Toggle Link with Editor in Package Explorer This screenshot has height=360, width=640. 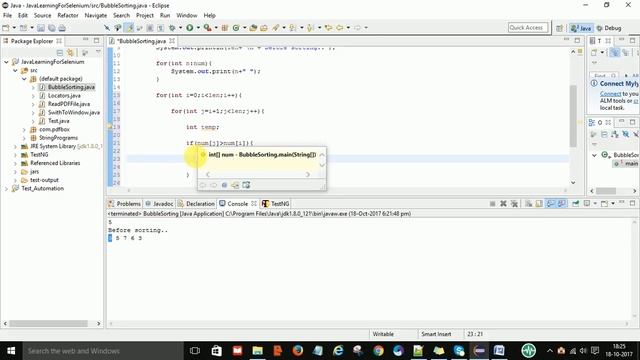[71, 53]
